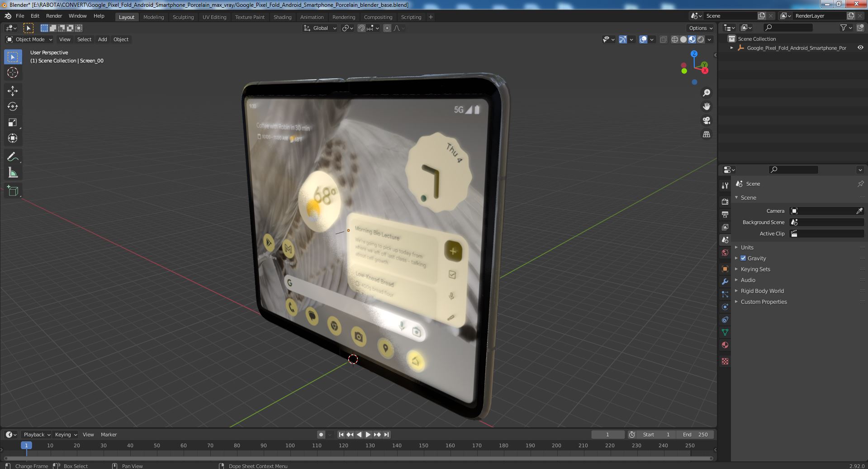The height and width of the screenshot is (469, 868).
Task: Open Object Data properties tab
Action: click(725, 332)
